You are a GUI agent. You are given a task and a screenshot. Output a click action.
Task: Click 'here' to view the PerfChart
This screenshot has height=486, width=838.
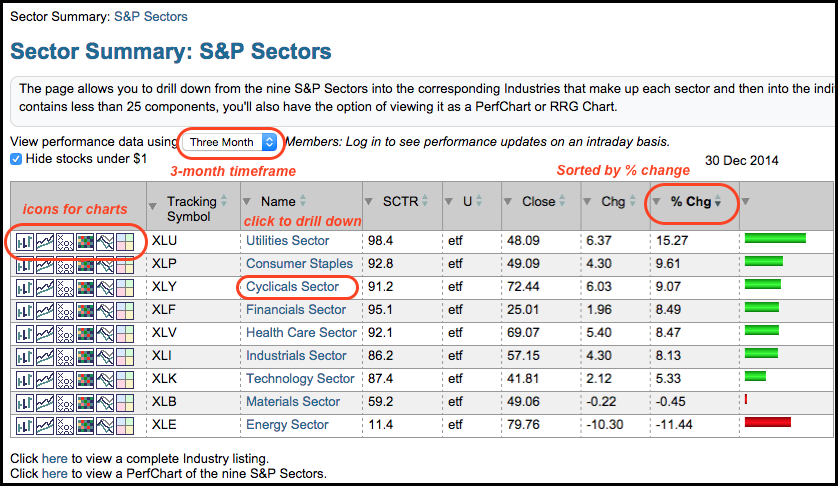tap(55, 473)
